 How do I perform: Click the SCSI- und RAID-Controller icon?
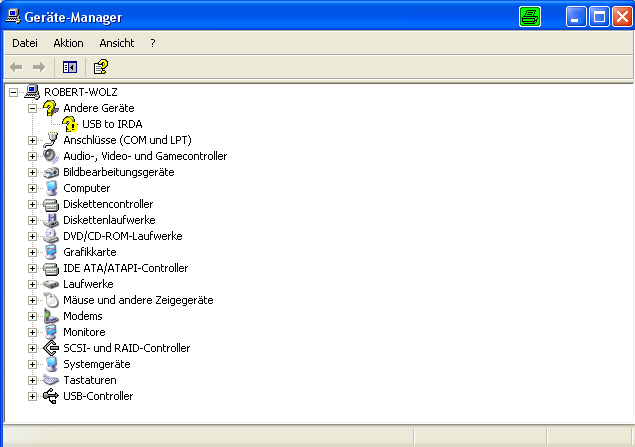click(51, 348)
